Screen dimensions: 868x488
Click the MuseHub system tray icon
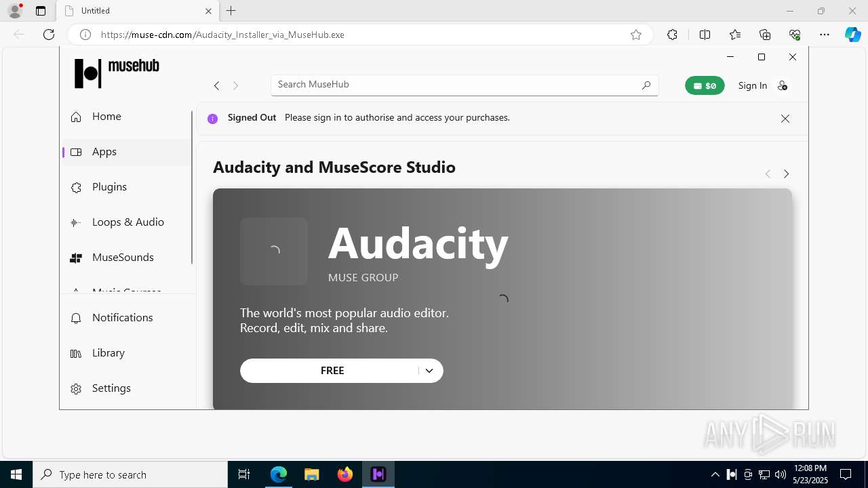732,474
